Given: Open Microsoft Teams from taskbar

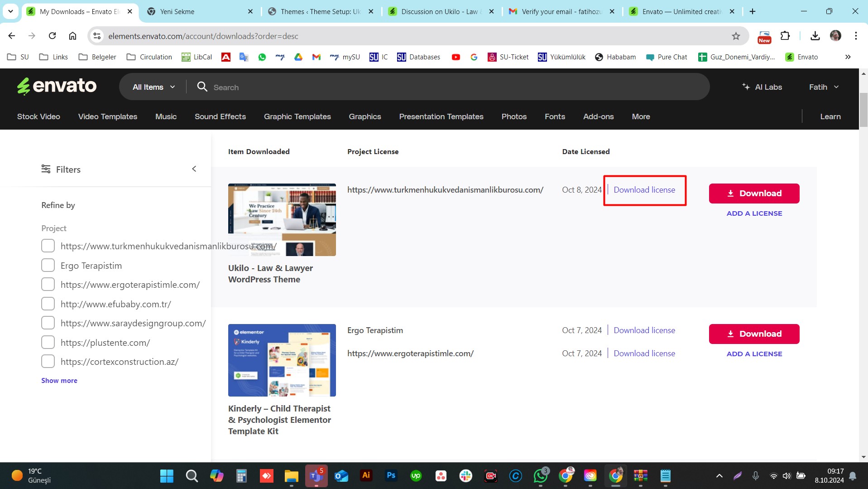Looking at the screenshot, I should pos(316,476).
